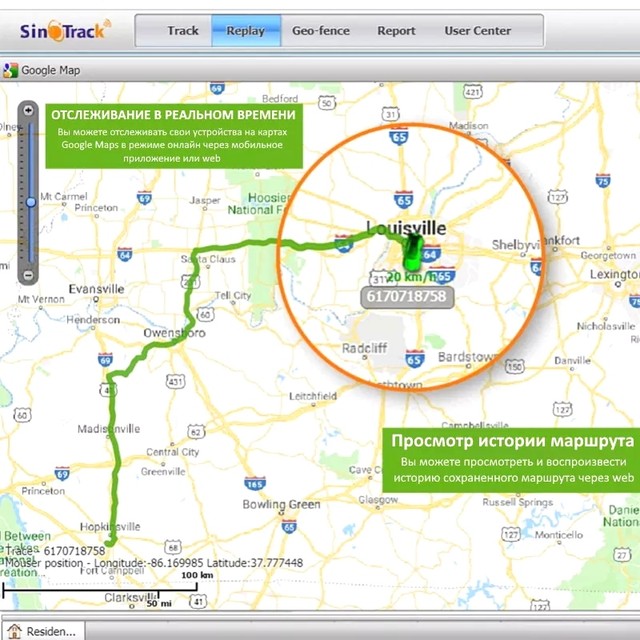Click the Residen... home icon in bottom bar

(14, 631)
